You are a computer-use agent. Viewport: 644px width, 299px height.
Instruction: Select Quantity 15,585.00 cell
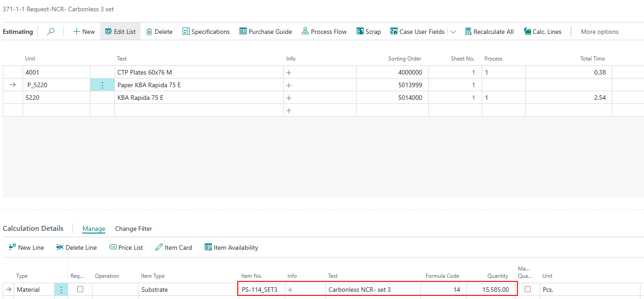491,290
